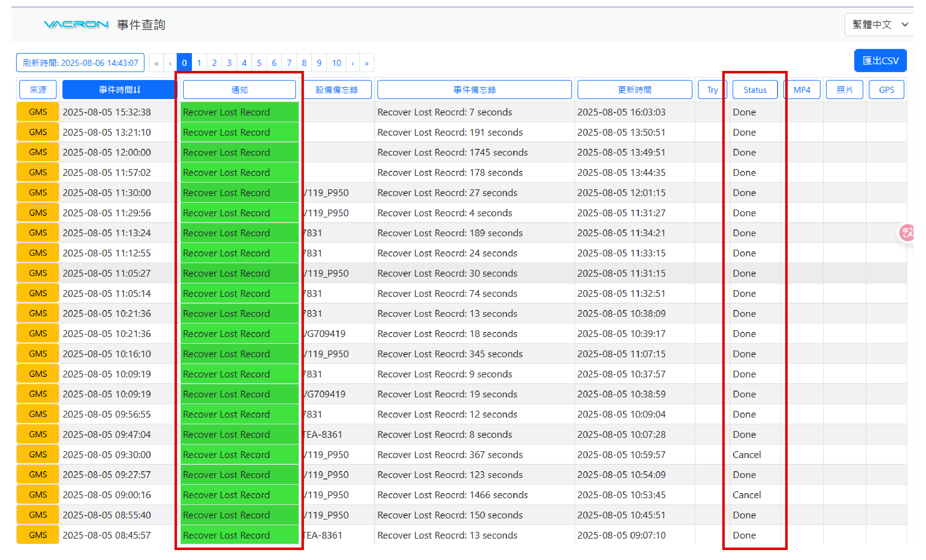
Task: Click green Recover Lost Record cell at 11:13:24
Action: point(239,233)
